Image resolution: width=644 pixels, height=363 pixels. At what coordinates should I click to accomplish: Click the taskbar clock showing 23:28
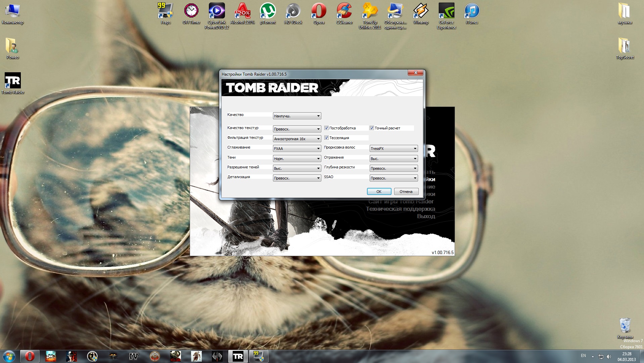(627, 357)
